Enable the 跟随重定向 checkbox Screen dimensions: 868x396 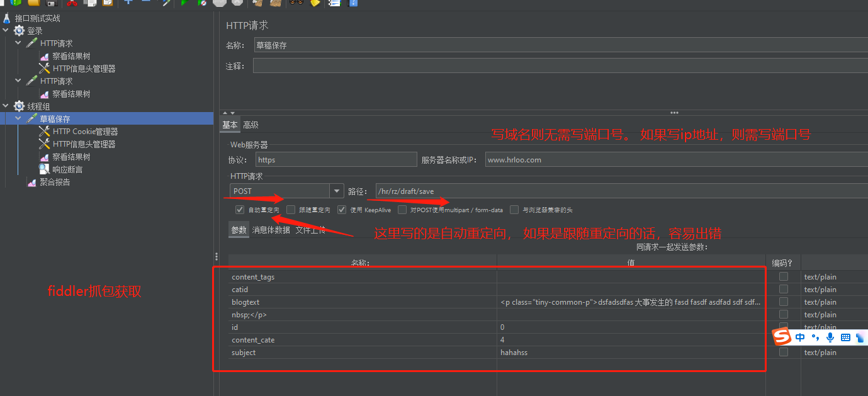coord(291,210)
